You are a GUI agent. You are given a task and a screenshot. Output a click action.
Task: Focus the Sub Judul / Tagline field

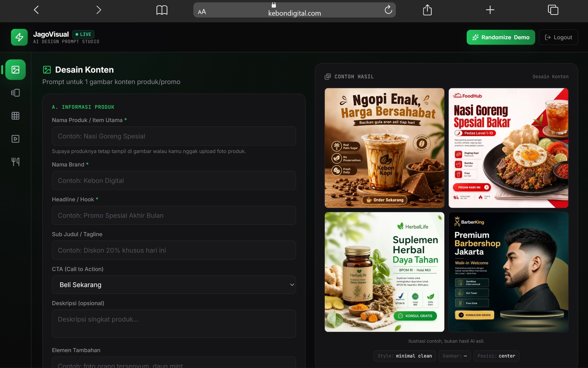[174, 250]
